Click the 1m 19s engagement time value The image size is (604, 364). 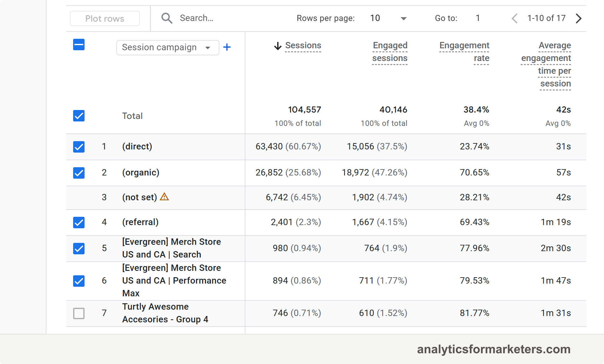click(x=556, y=222)
